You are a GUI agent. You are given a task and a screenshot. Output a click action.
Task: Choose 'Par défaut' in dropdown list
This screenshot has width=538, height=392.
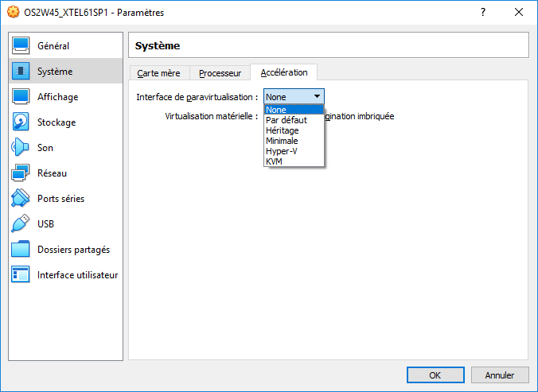pyautogui.click(x=286, y=120)
